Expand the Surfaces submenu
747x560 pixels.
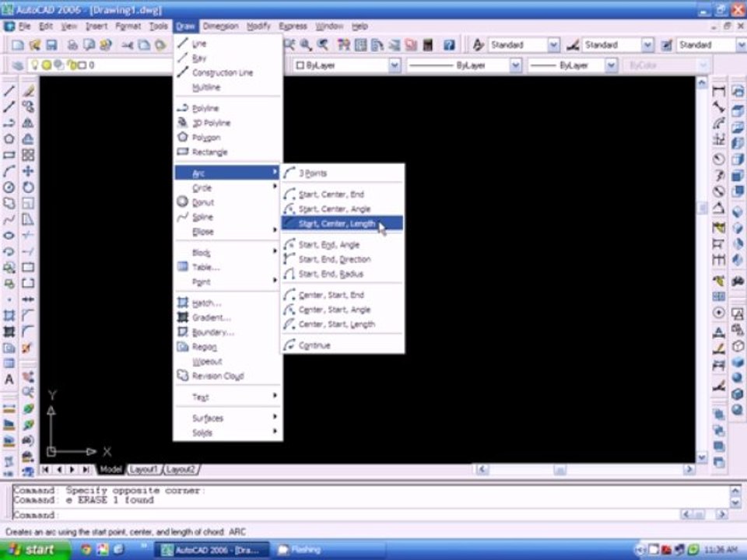tap(227, 418)
